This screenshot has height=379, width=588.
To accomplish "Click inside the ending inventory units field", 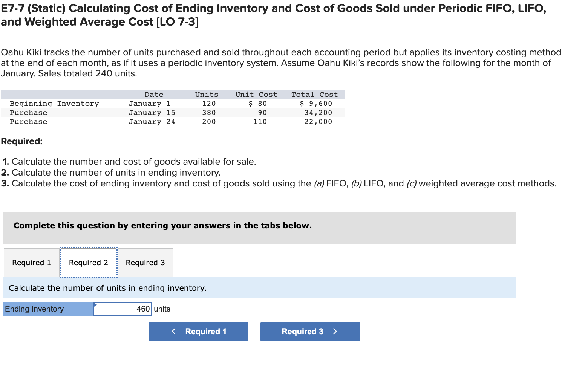I will click(x=124, y=309).
